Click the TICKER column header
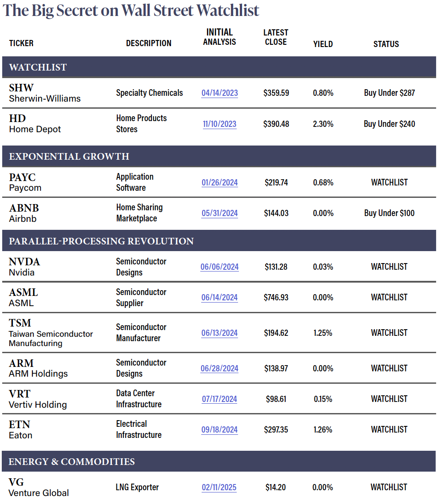 pyautogui.click(x=21, y=43)
